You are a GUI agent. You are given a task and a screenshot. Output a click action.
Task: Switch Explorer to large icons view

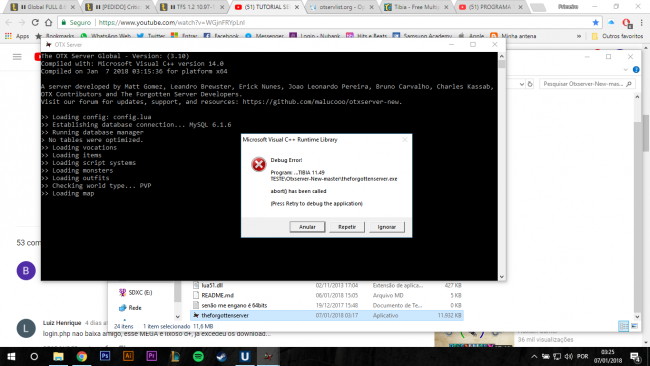click(634, 326)
